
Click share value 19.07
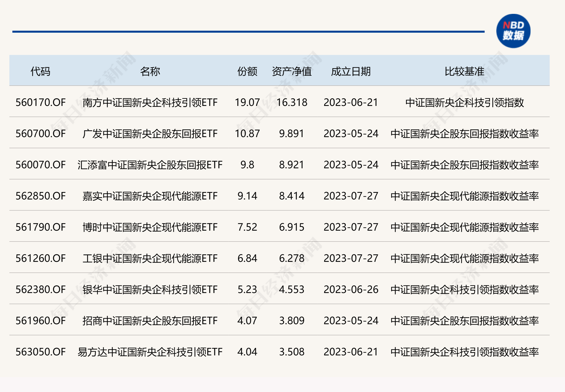247,102
